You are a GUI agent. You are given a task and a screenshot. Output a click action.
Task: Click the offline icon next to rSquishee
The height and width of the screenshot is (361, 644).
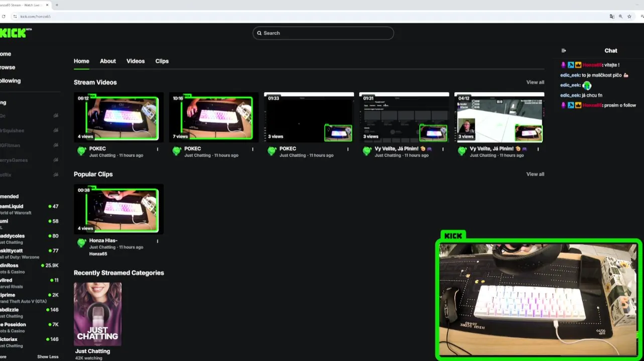[56, 130]
